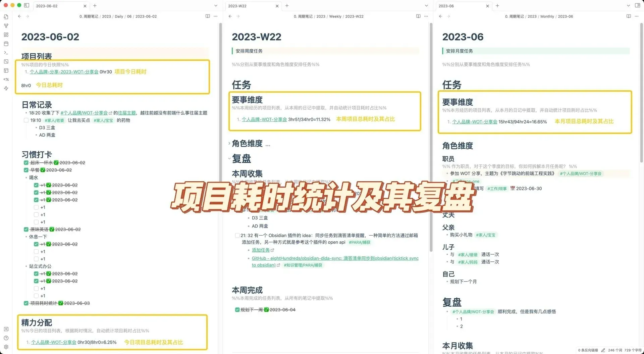Viewport: 644px width, 354px height.
Task: Toggle the left sidebar collapse icon
Action: click(27, 6)
